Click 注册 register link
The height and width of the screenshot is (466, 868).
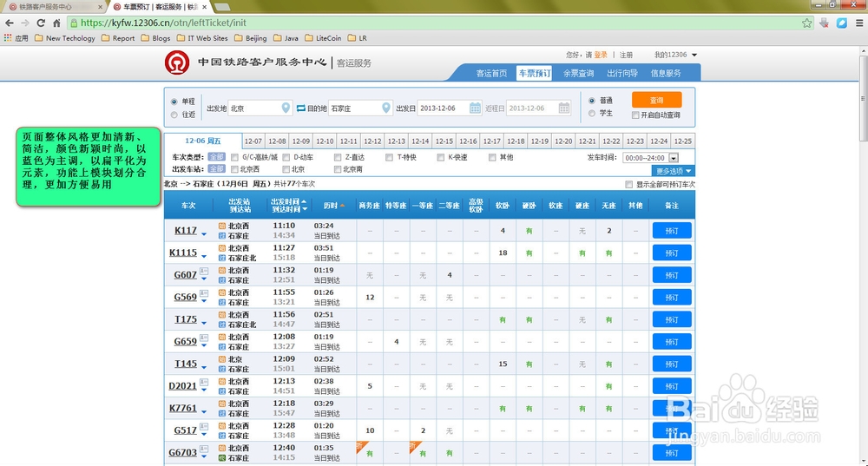click(x=626, y=55)
